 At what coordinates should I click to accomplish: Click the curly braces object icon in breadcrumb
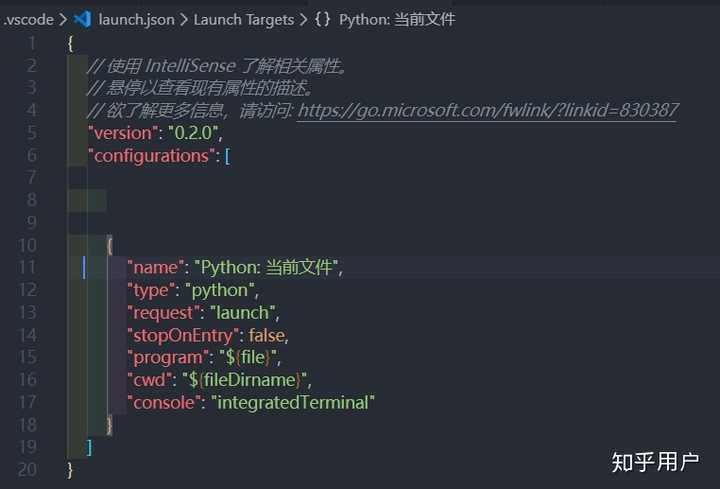[x=322, y=19]
